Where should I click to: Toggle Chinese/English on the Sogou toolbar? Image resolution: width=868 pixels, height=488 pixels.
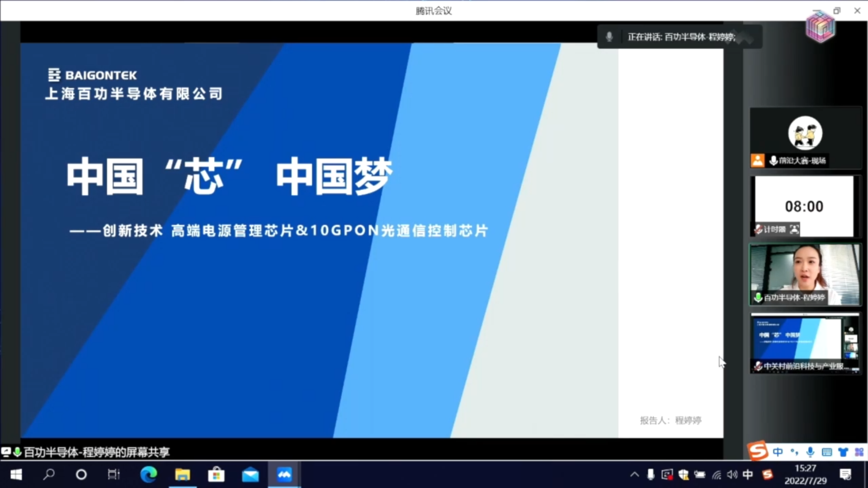click(x=778, y=452)
